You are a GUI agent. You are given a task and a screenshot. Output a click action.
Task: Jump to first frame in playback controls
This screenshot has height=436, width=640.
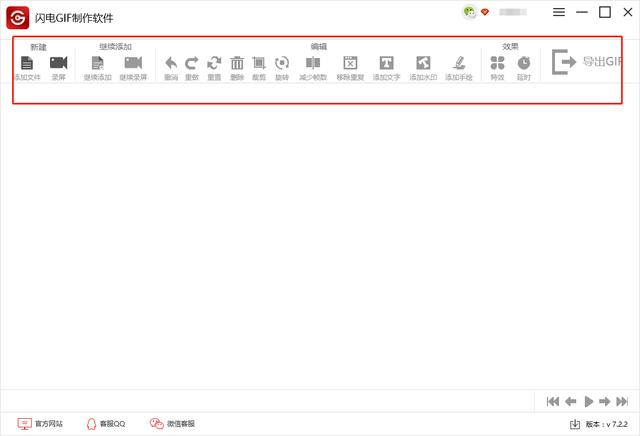pos(553,401)
